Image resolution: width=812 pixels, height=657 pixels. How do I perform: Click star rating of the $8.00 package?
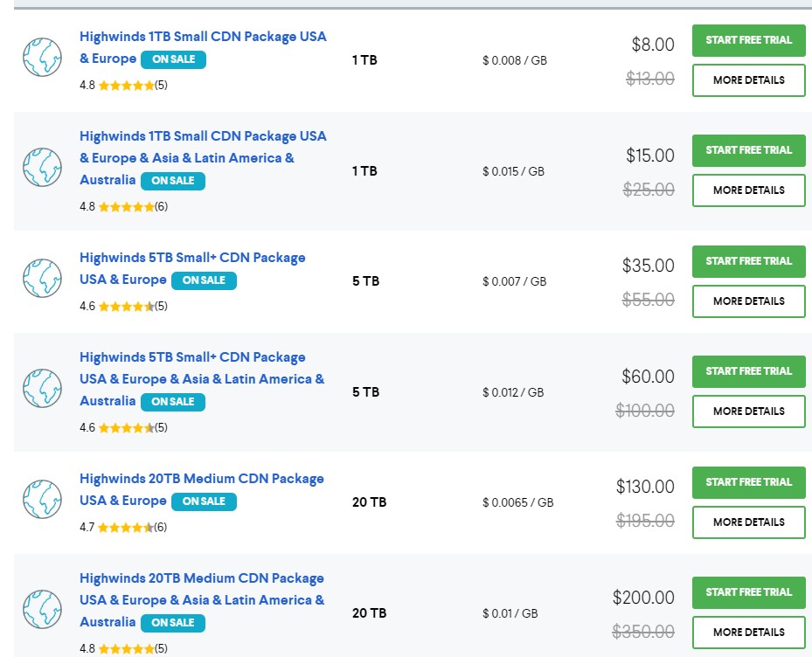[x=126, y=86]
